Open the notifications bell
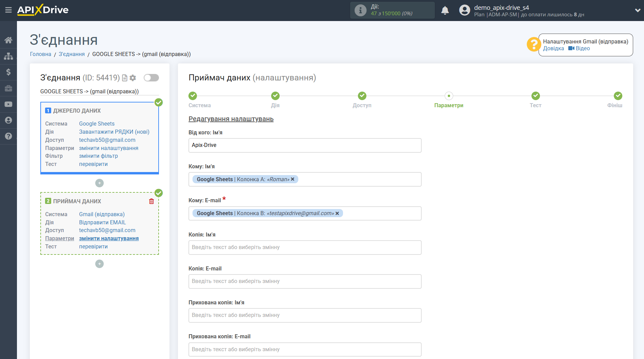Screen dimensions: 644x359 445,10
